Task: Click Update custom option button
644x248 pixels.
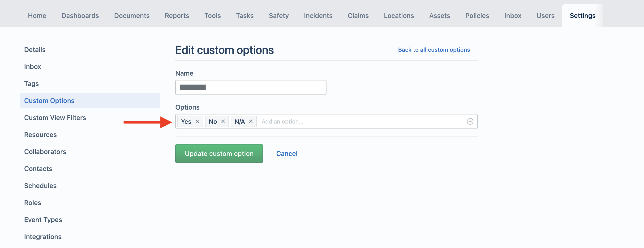Action: (219, 153)
